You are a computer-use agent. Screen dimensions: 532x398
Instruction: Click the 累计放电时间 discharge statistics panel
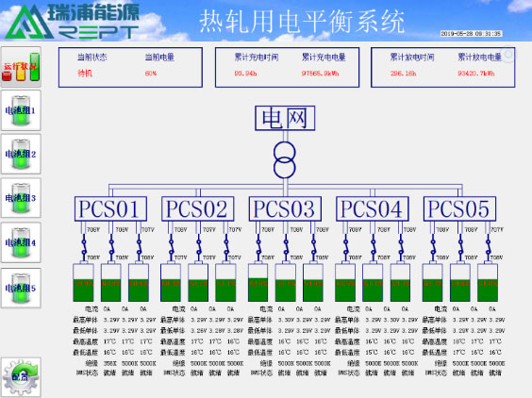pyautogui.click(x=443, y=68)
